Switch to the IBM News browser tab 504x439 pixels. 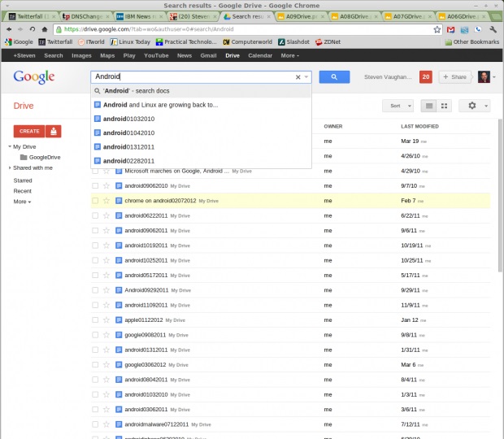(x=141, y=16)
